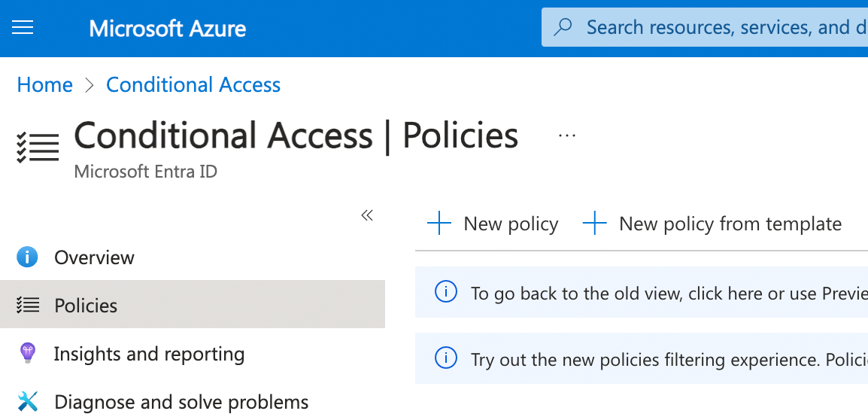The height and width of the screenshot is (417, 868).
Task: Click the search magnifier icon
Action: point(563,27)
